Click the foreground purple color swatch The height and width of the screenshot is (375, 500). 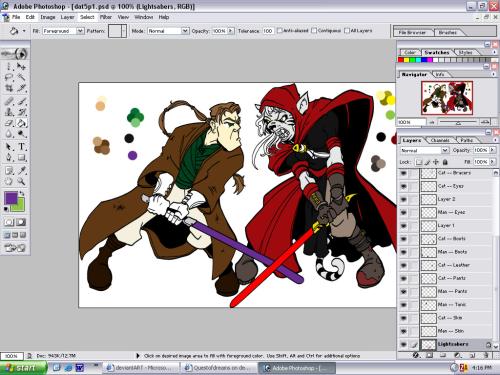pyautogui.click(x=10, y=197)
